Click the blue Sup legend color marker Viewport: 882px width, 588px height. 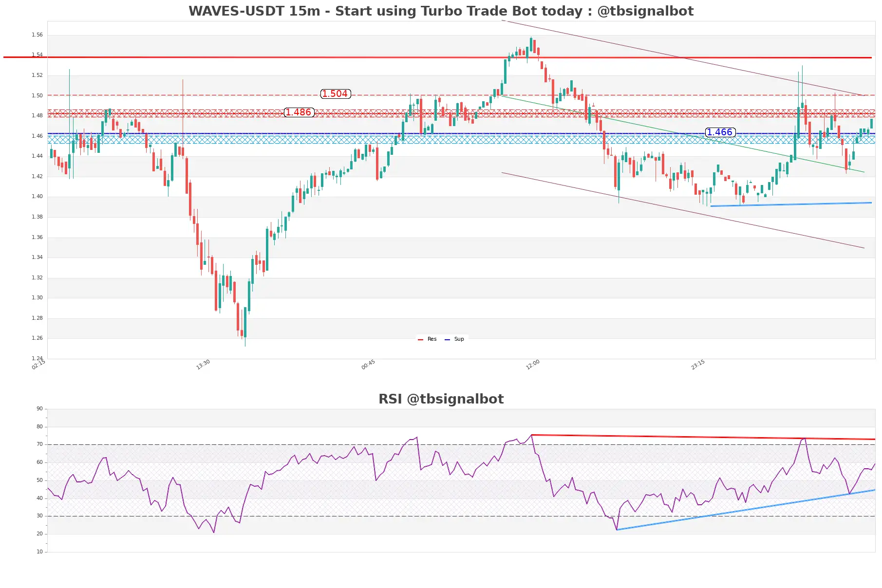tap(447, 340)
